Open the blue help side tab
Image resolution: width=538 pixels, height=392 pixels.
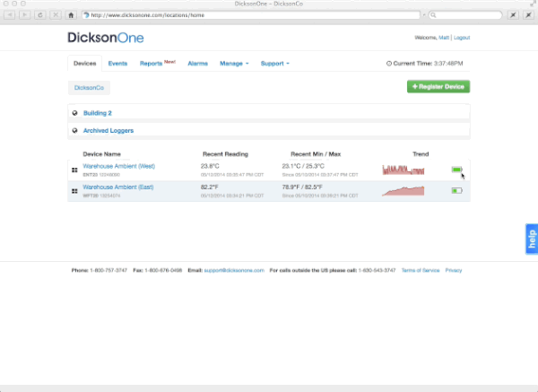[532, 239]
